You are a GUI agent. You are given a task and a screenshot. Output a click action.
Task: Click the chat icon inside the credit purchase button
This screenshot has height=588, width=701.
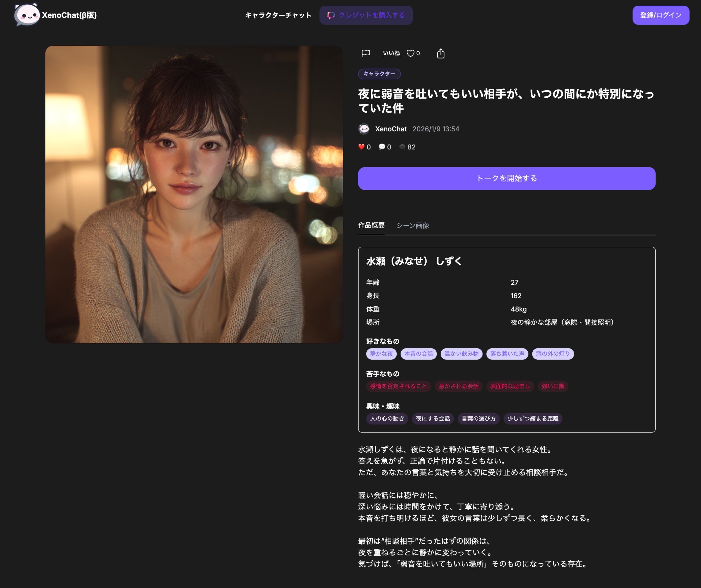tap(331, 15)
